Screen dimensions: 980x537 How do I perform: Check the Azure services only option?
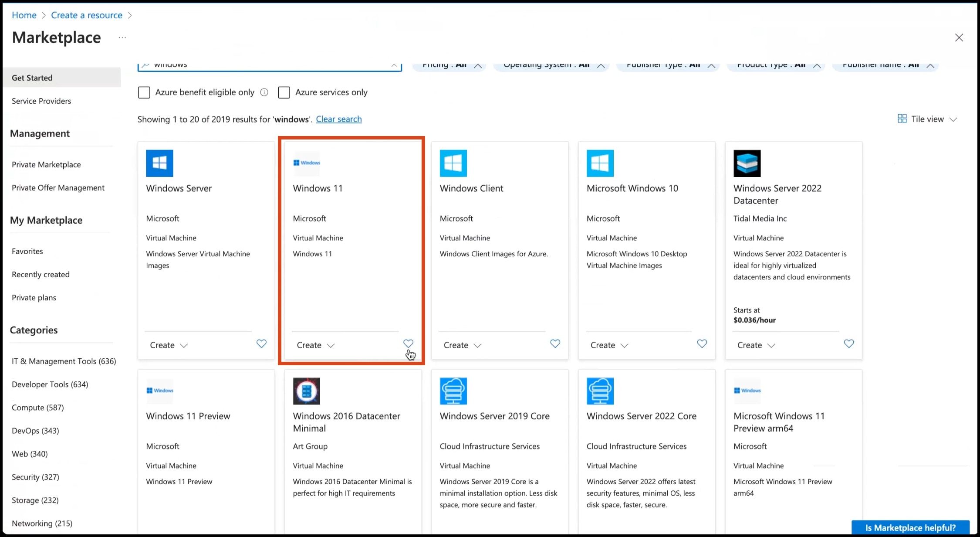(284, 92)
